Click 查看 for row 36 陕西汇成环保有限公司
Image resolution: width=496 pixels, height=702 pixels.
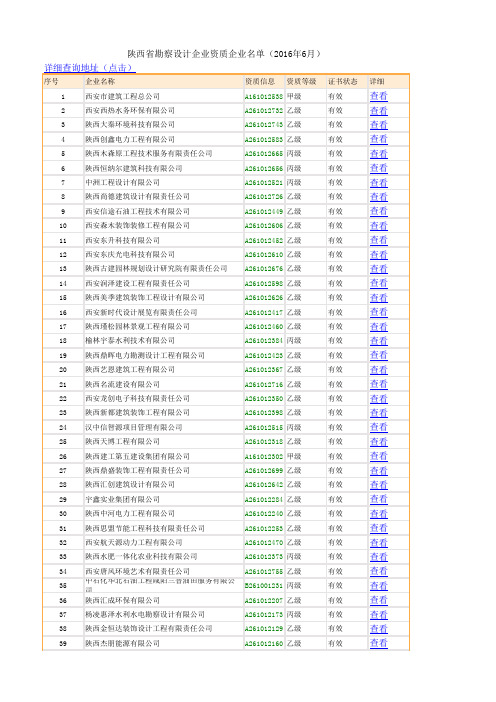[379, 600]
